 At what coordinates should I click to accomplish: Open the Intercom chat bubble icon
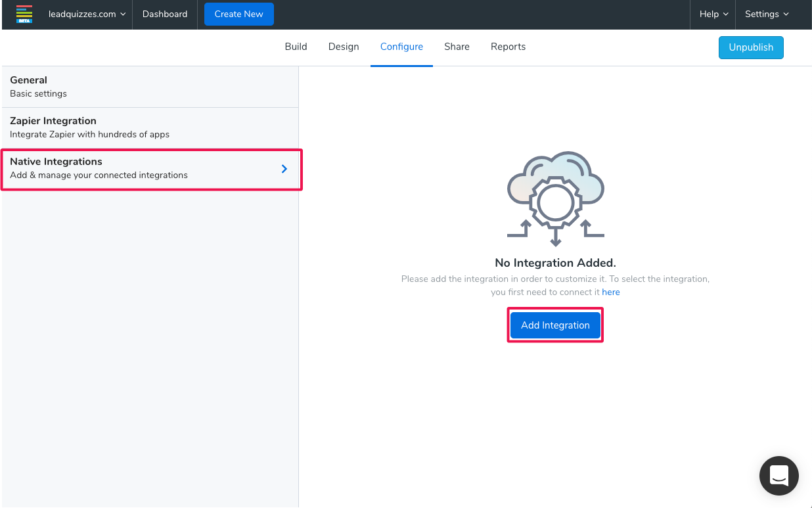[778, 475]
